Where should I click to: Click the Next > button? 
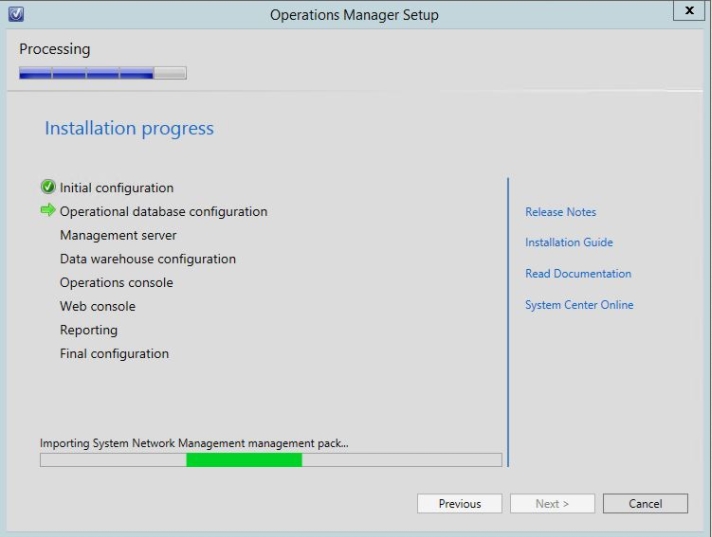(x=552, y=504)
